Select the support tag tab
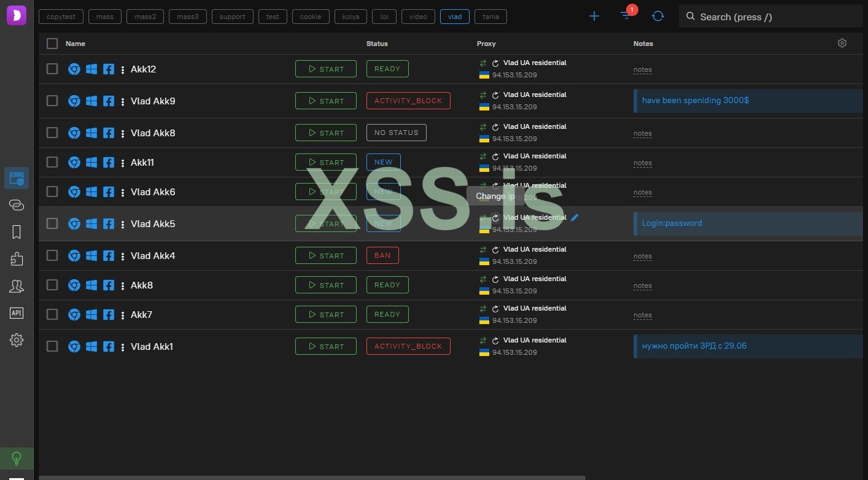Screen dimensions: 868x480 tap(233, 17)
